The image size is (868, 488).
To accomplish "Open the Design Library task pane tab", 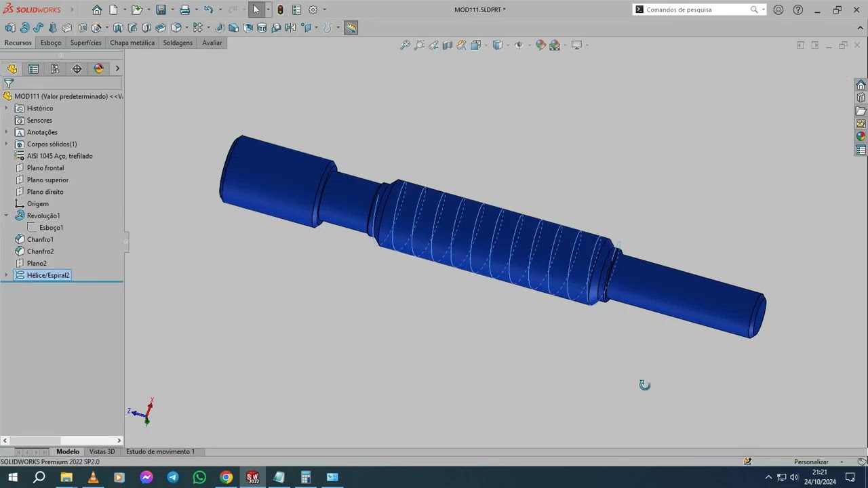I will 861,98.
